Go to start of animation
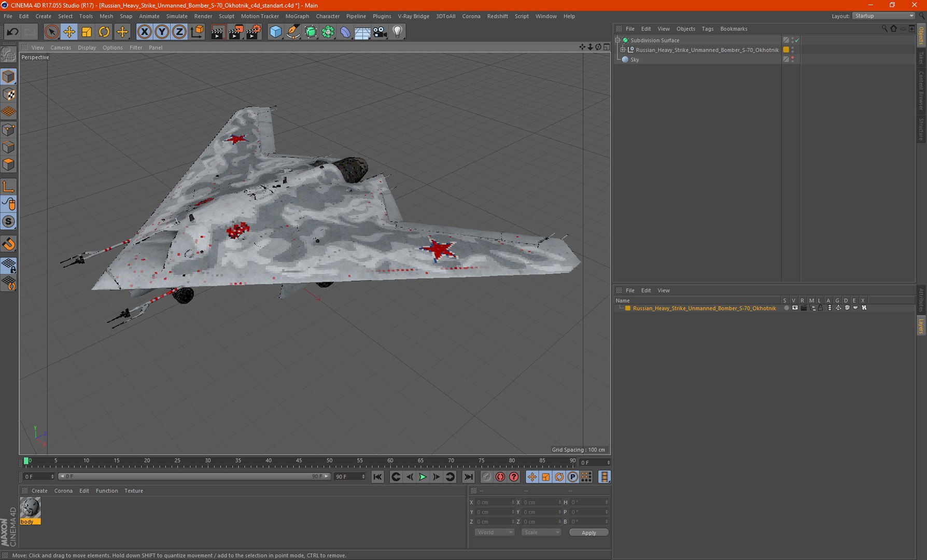Screen dimensions: 927x560 [x=377, y=477]
